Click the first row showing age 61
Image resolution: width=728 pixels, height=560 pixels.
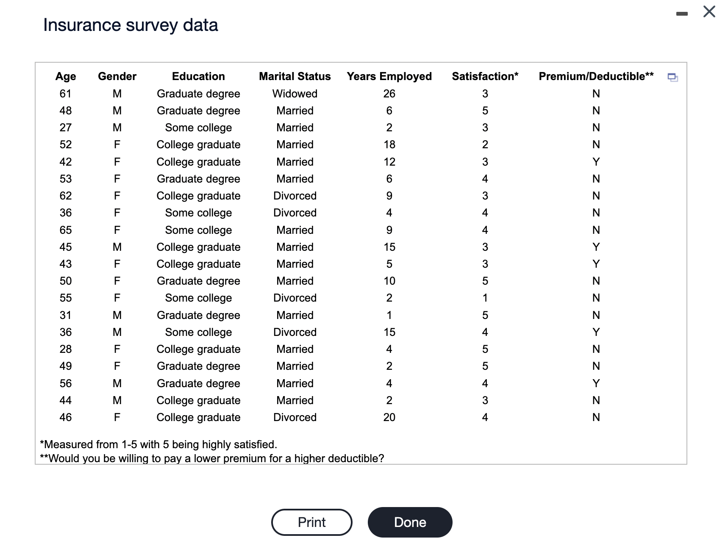pos(66,94)
